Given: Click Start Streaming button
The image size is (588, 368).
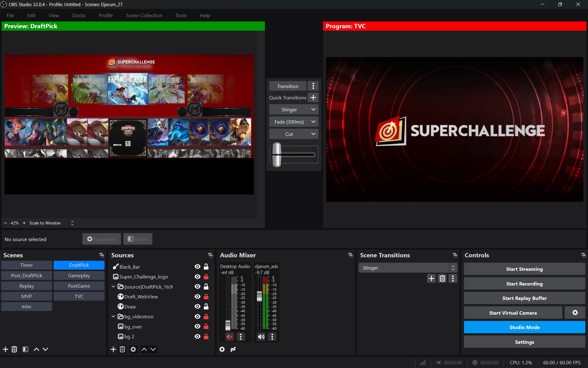Looking at the screenshot, I should coord(524,269).
